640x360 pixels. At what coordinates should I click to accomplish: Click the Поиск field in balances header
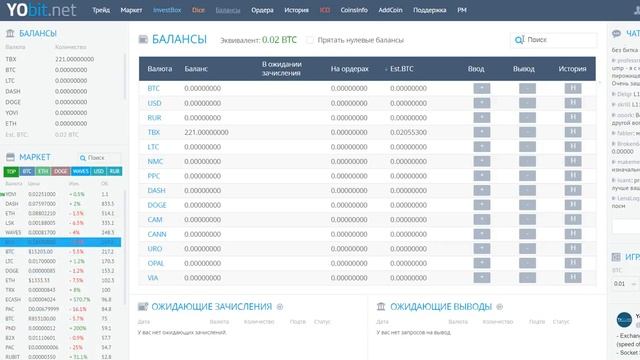click(553, 40)
